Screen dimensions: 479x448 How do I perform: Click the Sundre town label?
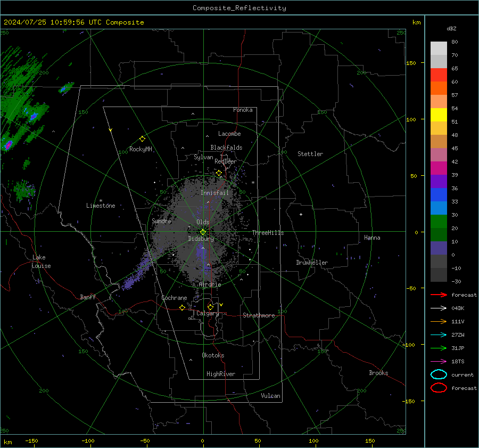coord(161,221)
